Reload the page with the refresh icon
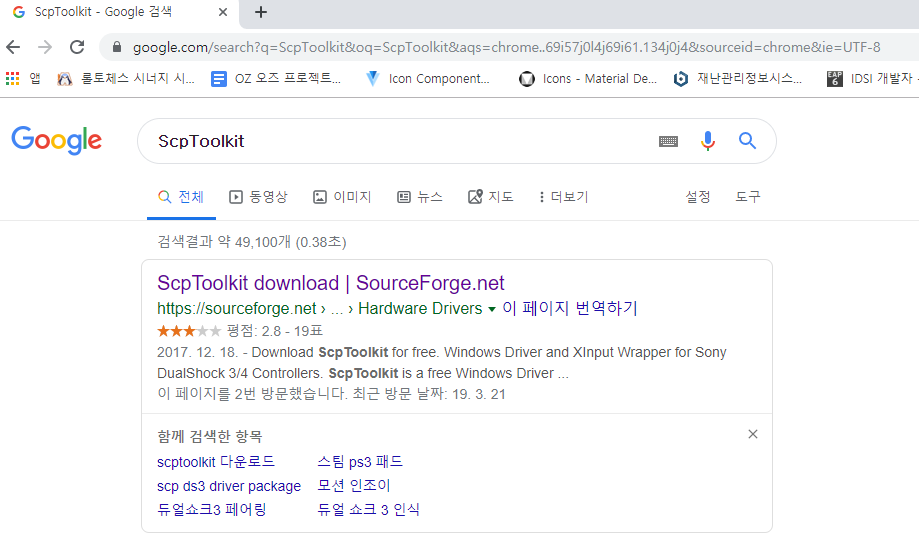Viewport: 919px width, 545px height. point(77,47)
